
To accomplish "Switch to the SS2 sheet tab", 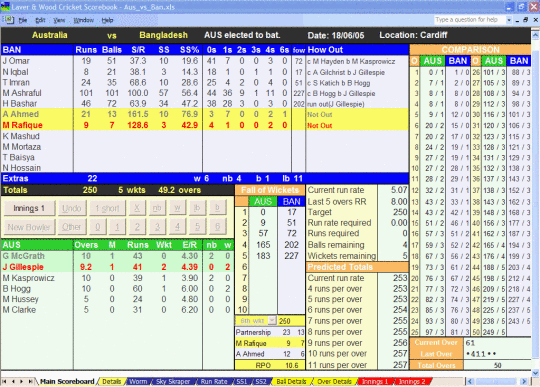I will [x=261, y=381].
